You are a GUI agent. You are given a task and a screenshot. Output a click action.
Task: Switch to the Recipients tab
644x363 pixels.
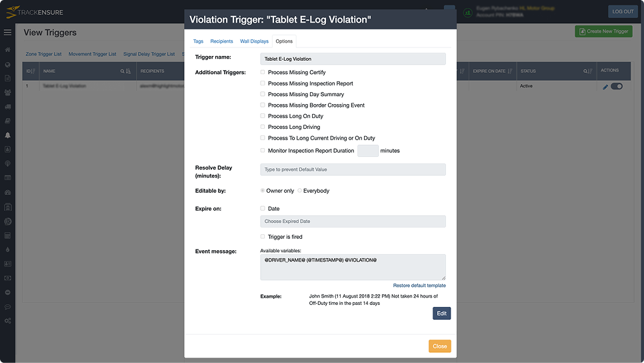tap(221, 41)
